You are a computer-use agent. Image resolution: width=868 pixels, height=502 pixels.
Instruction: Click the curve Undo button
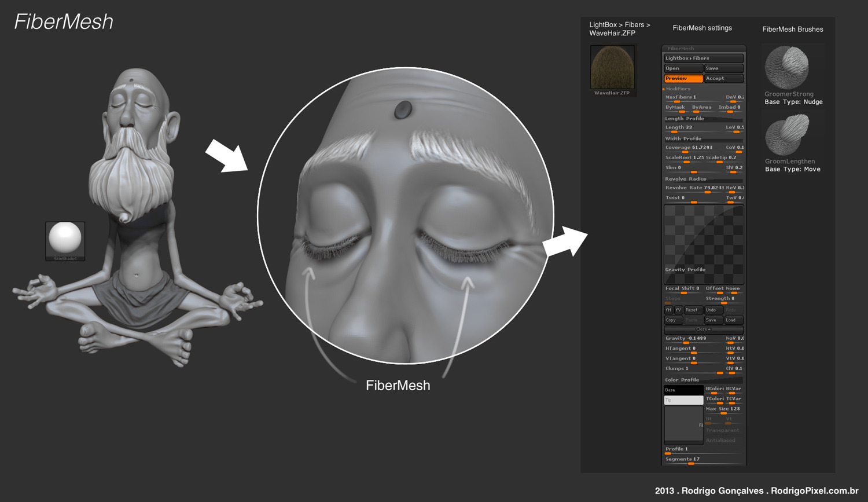click(x=713, y=310)
